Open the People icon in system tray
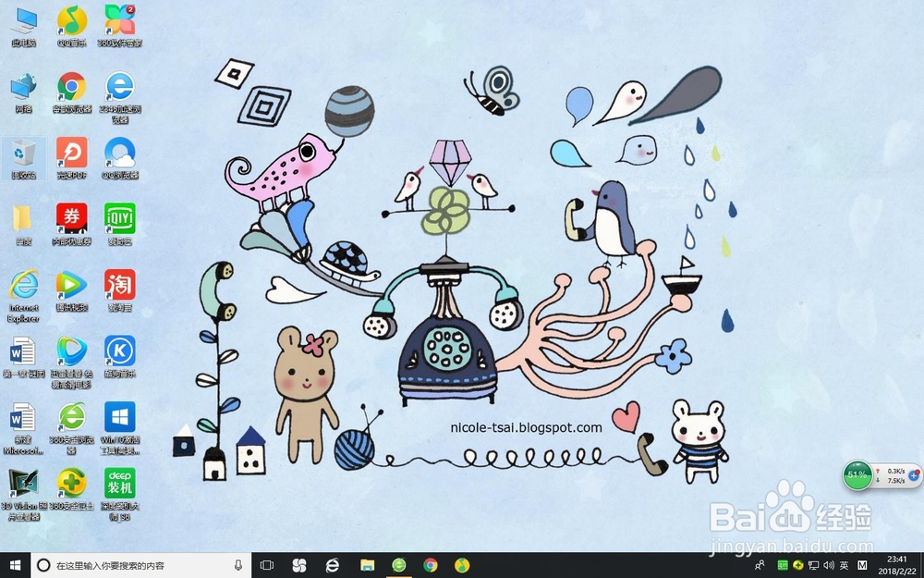 tap(760, 565)
